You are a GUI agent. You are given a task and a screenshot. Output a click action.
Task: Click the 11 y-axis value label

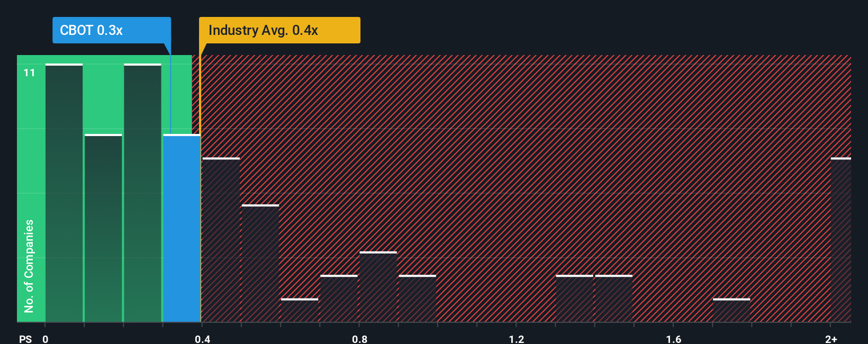click(x=30, y=73)
